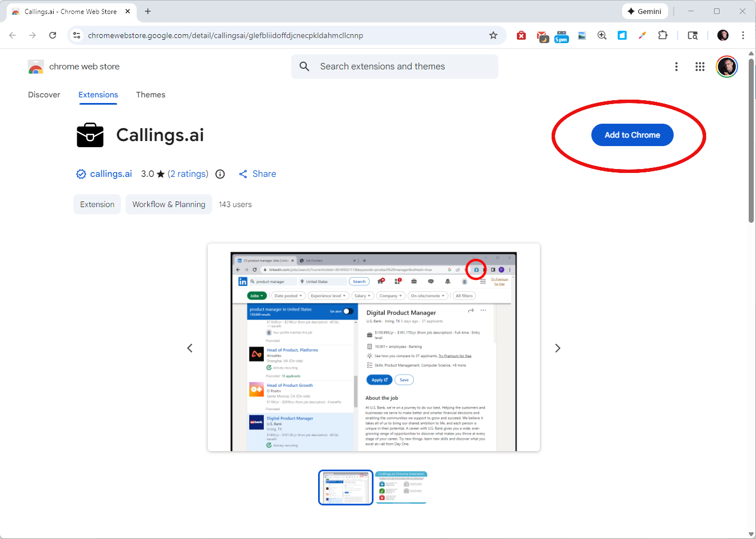Image resolution: width=756 pixels, height=539 pixels.
Task: Open the web store more options menu
Action: (676, 67)
